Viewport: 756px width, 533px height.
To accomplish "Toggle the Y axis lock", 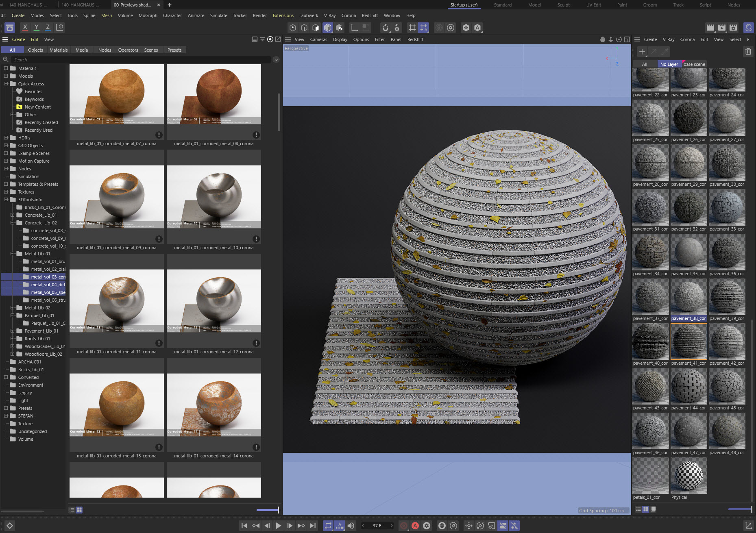I will tap(37, 27).
